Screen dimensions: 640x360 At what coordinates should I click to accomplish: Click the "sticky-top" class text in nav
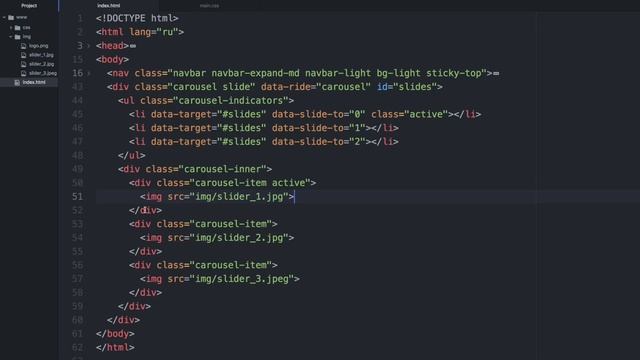[x=453, y=73]
